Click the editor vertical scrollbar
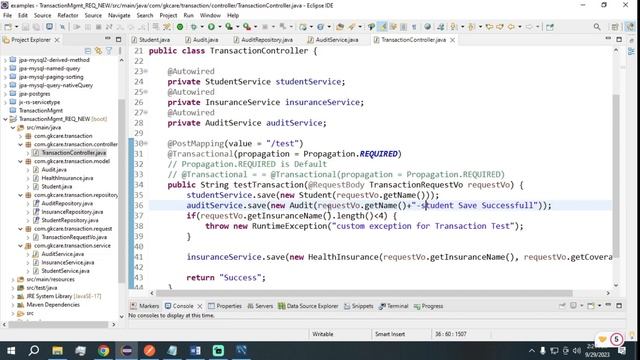This screenshot has height=360, width=640. coord(616,176)
